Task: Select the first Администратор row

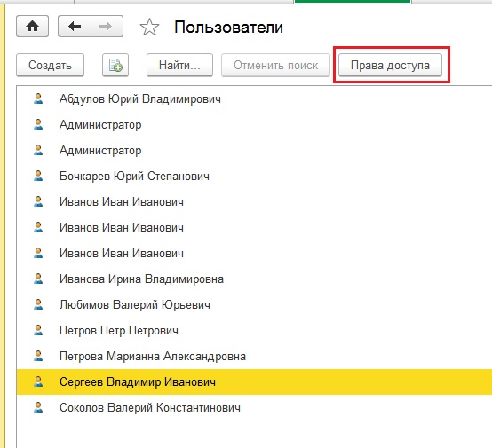Action: 254,125
